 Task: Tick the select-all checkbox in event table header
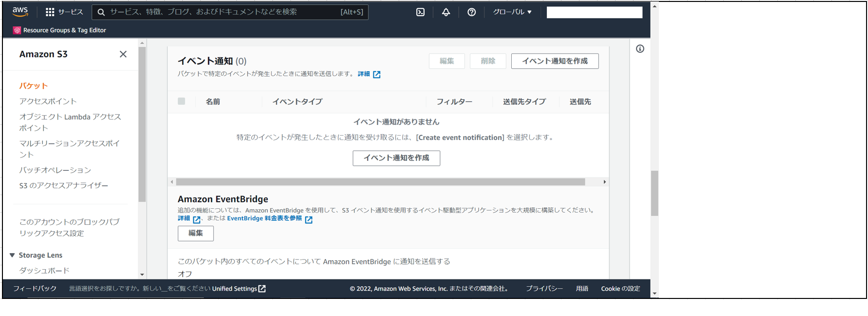pos(181,101)
